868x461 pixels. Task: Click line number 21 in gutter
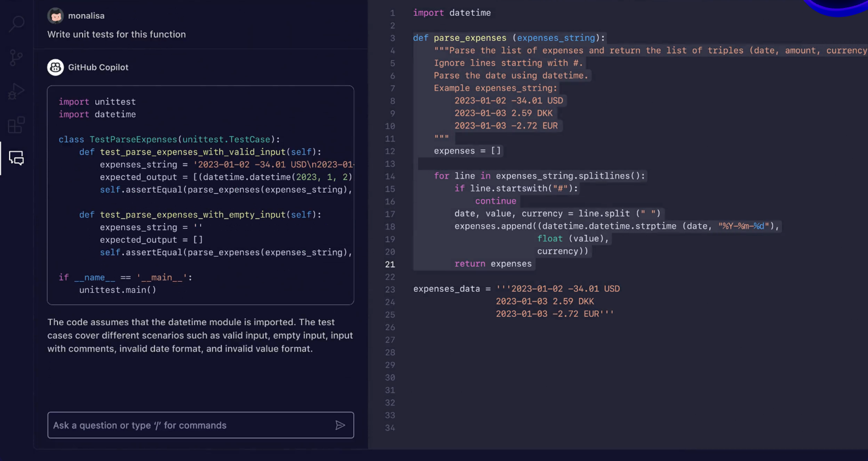pyautogui.click(x=390, y=264)
